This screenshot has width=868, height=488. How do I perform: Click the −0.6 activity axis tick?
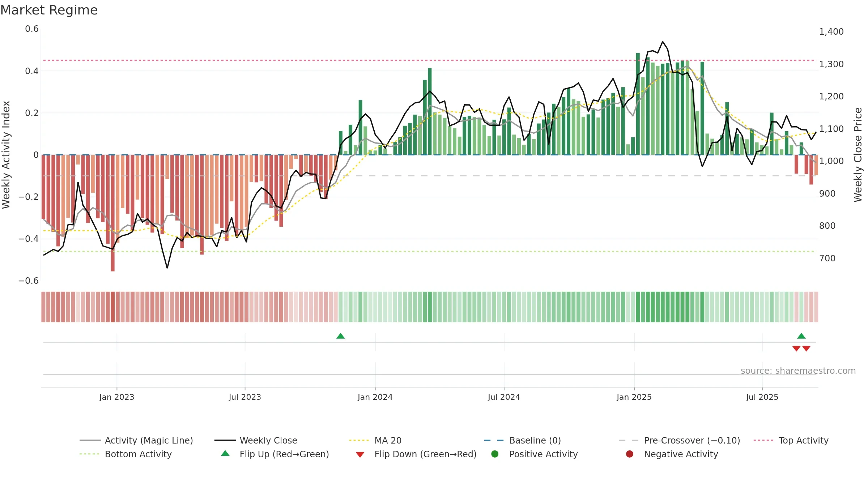[29, 281]
